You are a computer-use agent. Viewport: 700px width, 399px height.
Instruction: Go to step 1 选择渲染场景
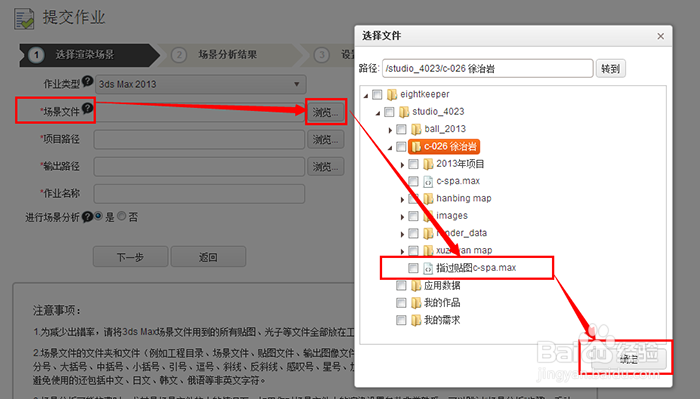click(x=88, y=55)
